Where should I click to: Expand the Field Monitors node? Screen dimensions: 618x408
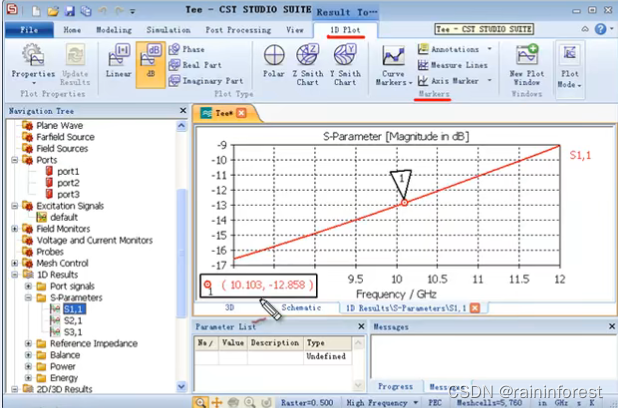click(x=15, y=229)
